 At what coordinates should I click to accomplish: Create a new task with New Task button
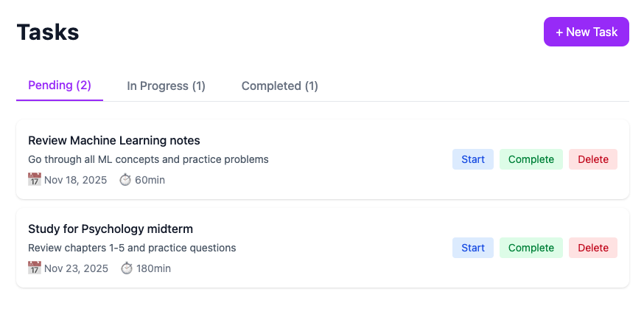[x=586, y=32]
